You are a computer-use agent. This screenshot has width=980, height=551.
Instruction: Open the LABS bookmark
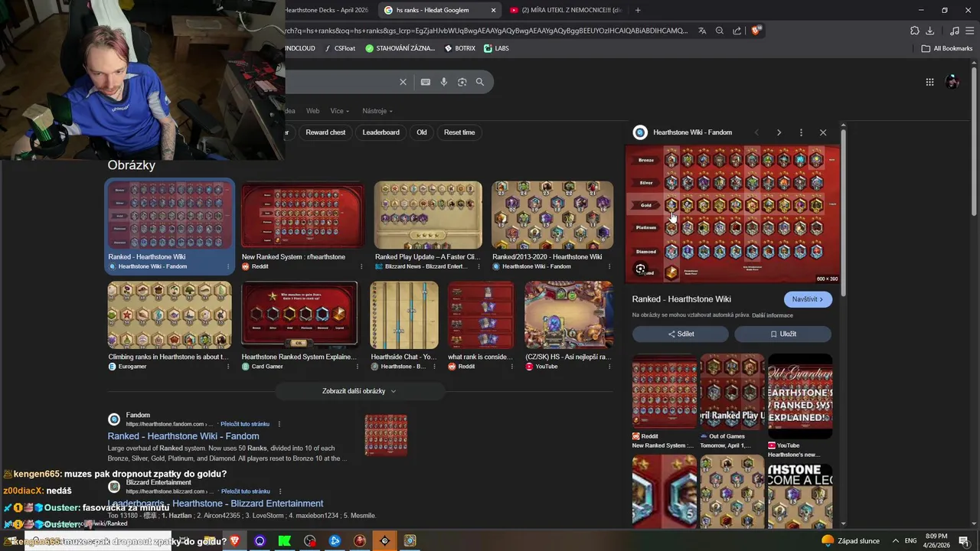[496, 48]
